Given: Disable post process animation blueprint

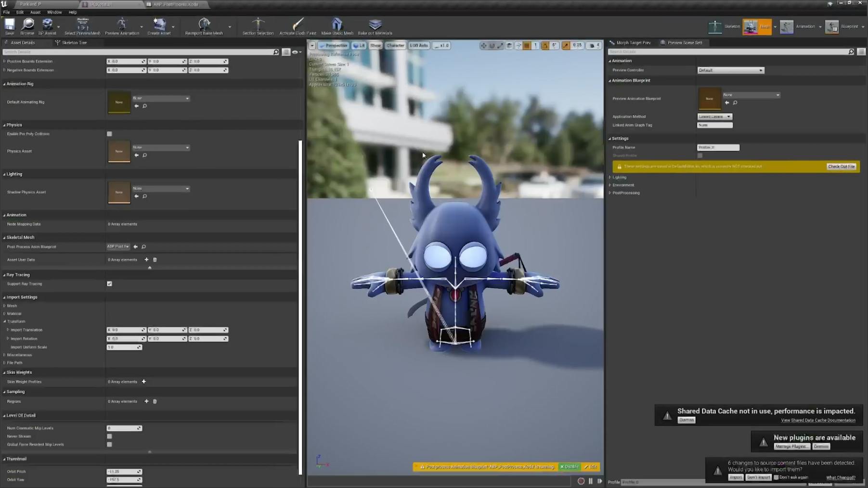Looking at the screenshot, I should pyautogui.click(x=570, y=467).
